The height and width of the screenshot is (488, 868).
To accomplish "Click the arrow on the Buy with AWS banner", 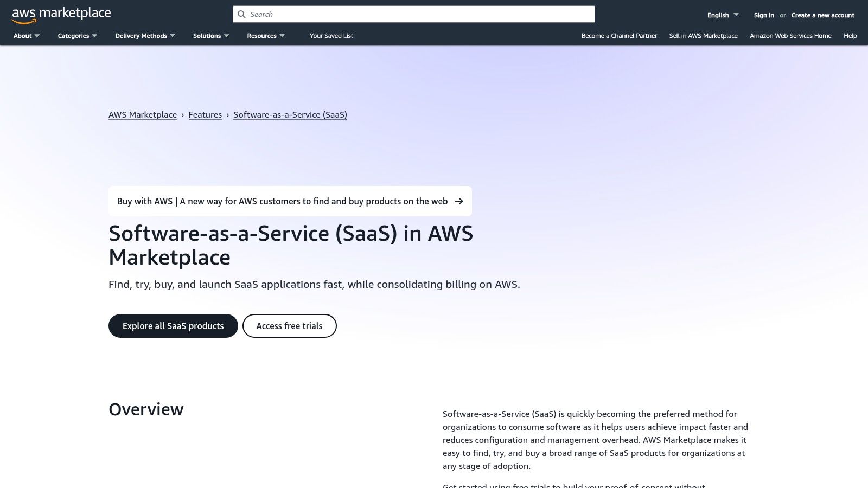I will 459,201.
